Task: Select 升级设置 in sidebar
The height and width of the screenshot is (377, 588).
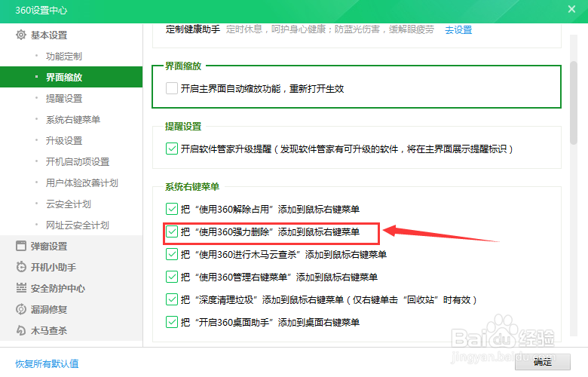Action: tap(64, 141)
